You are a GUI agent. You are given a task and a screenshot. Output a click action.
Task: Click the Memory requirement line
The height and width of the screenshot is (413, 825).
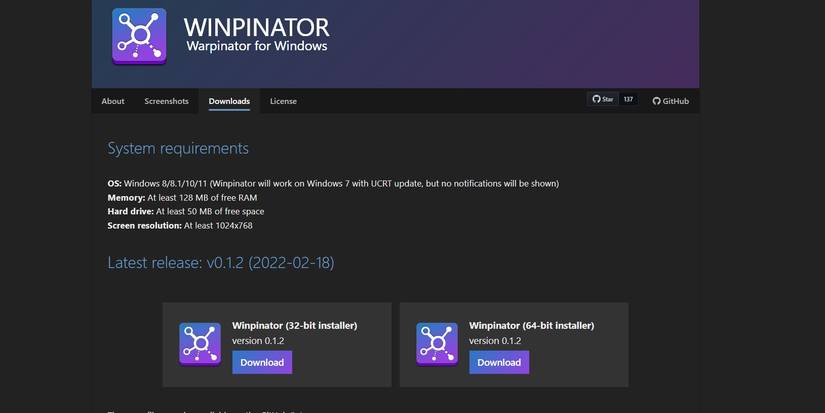[x=182, y=198]
